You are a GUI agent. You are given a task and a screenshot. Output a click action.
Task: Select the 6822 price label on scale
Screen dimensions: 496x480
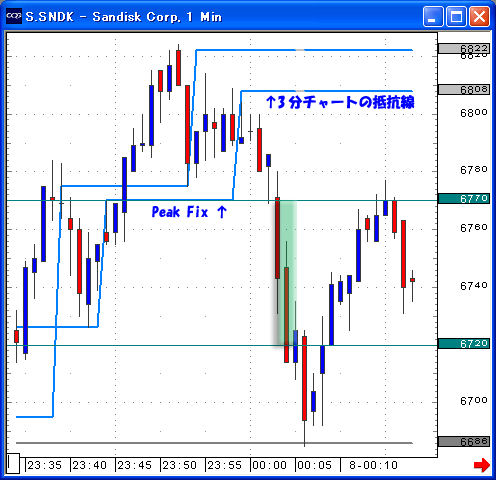(464, 49)
